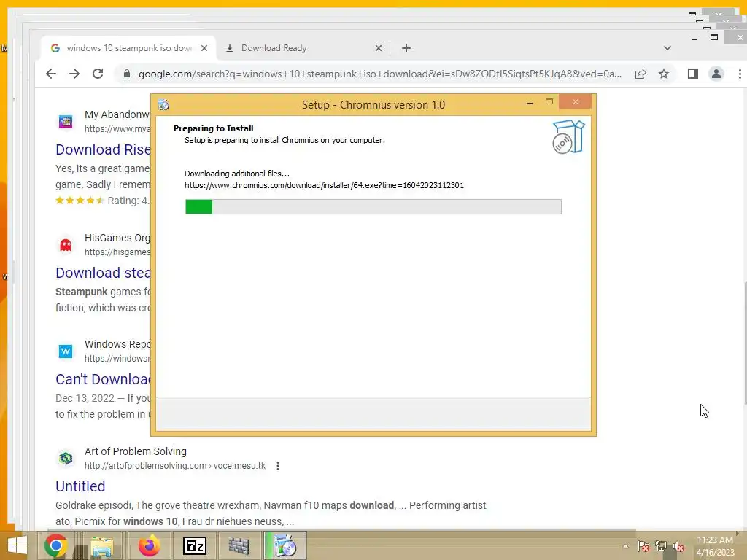Launch Firefox from the taskbar
Image resolution: width=747 pixels, height=560 pixels.
pos(149,545)
